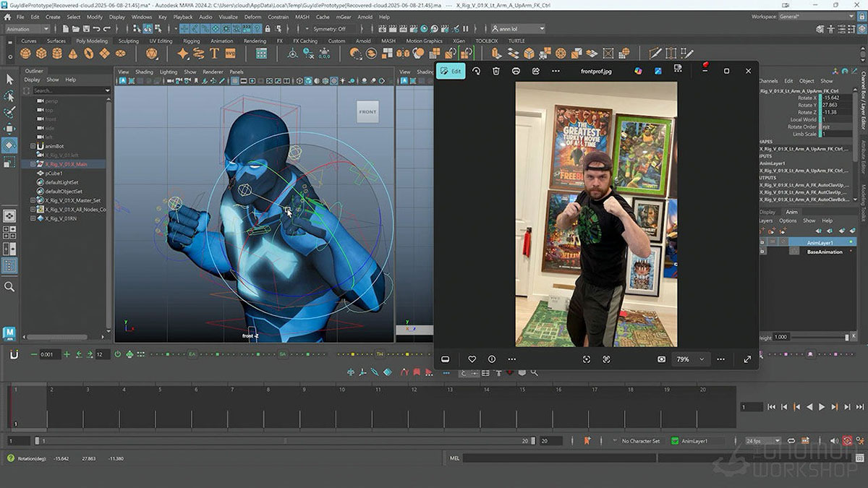Click the Edit button in the Photos viewer
868x488 pixels.
[451, 72]
